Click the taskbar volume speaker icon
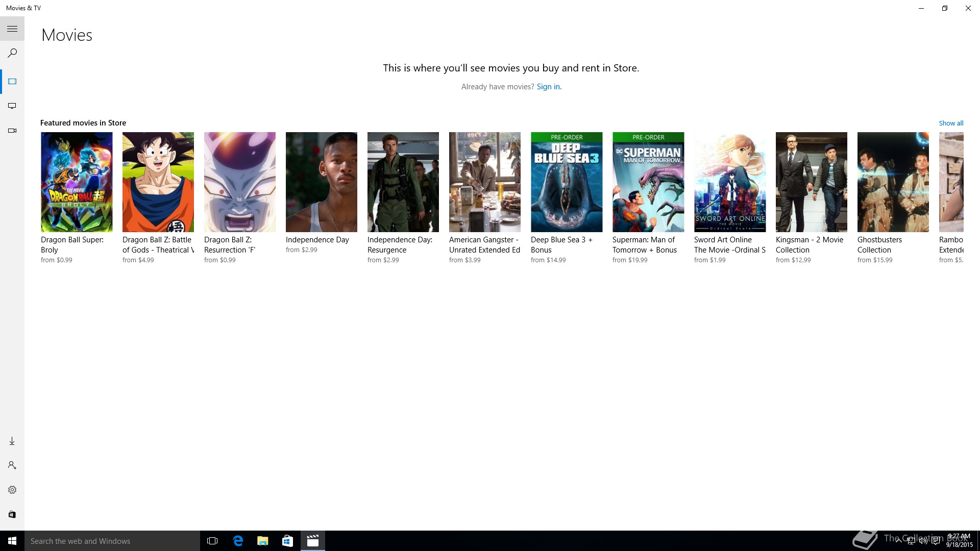Image resolution: width=980 pixels, height=551 pixels. pyautogui.click(x=923, y=541)
